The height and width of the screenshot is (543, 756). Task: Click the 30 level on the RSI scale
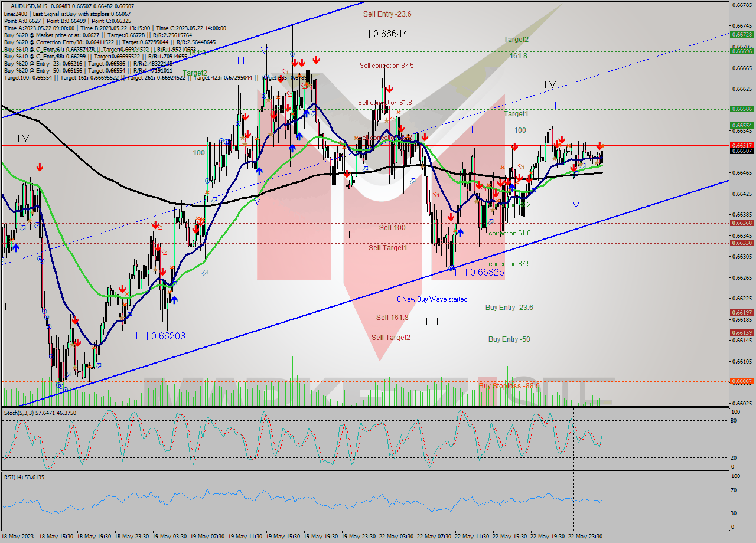pos(734,512)
